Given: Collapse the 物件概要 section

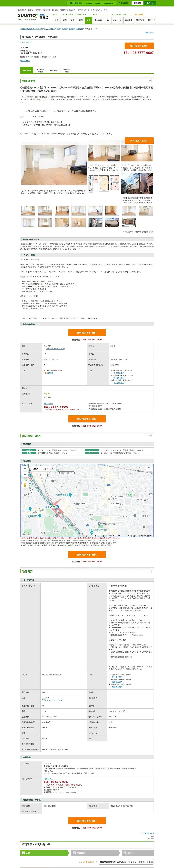Looking at the screenshot, I should (150, 571).
